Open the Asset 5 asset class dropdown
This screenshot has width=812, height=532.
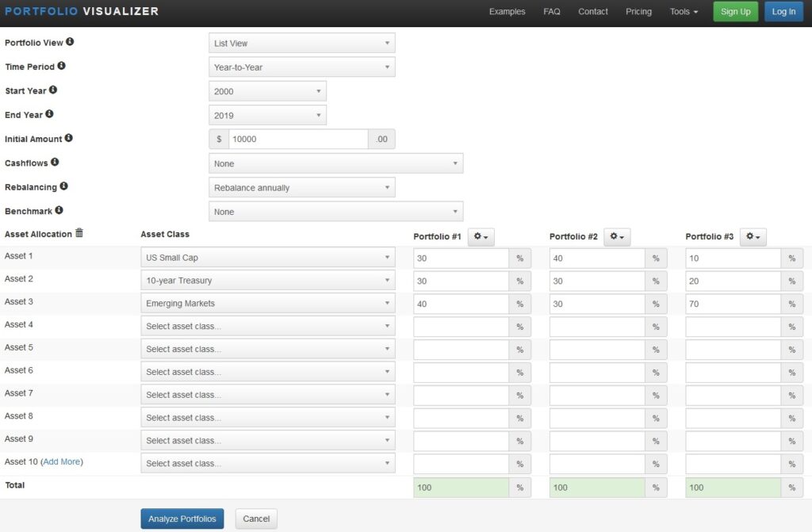pyautogui.click(x=268, y=349)
